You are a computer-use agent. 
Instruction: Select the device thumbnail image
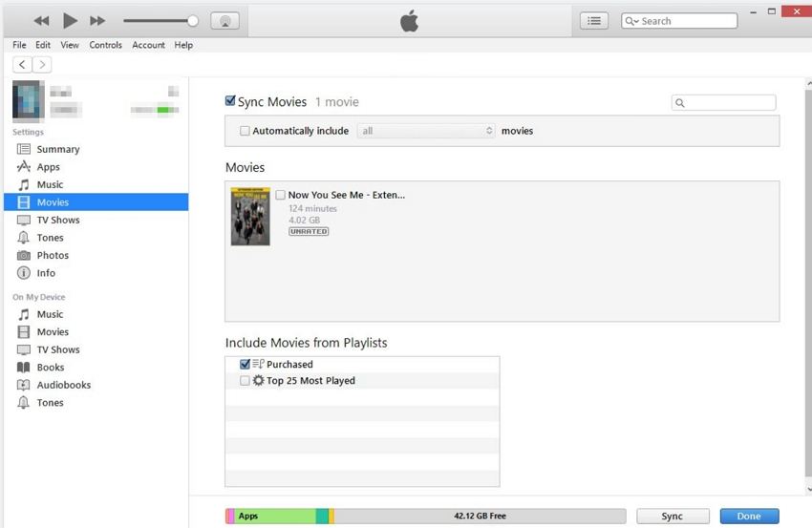pyautogui.click(x=29, y=101)
